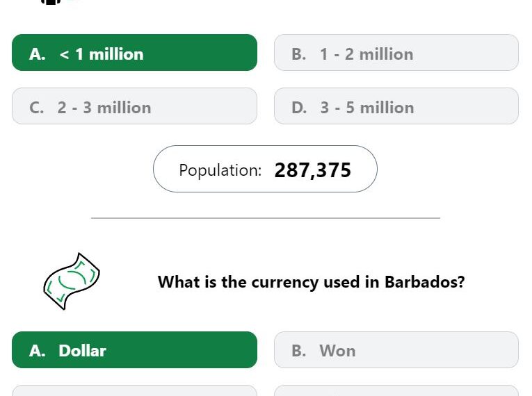Image resolution: width=532 pixels, height=396 pixels.
Task: Click the Population result pill
Action: [265, 169]
